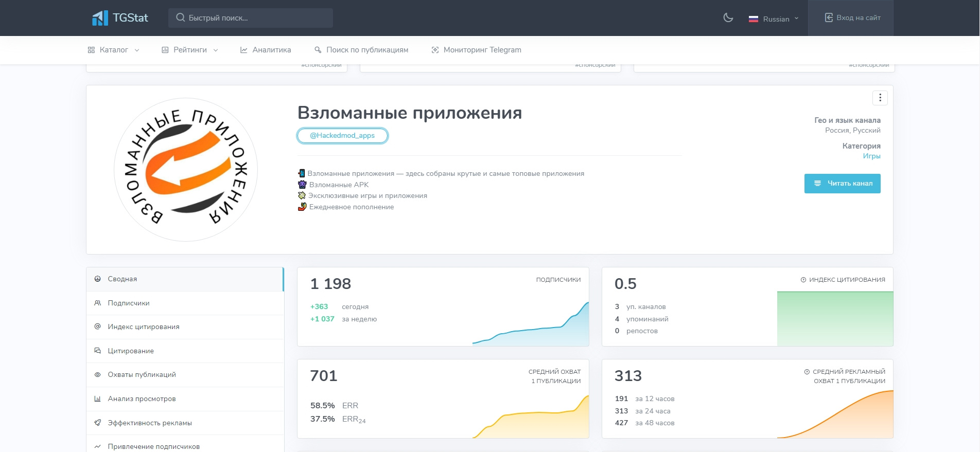The width and height of the screenshot is (980, 452).
Task: Click the Привлечение подписчиков trend icon
Action: (97, 446)
